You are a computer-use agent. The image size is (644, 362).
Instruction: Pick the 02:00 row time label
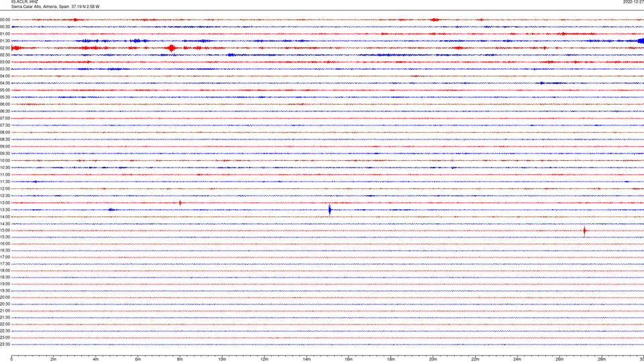(5, 48)
